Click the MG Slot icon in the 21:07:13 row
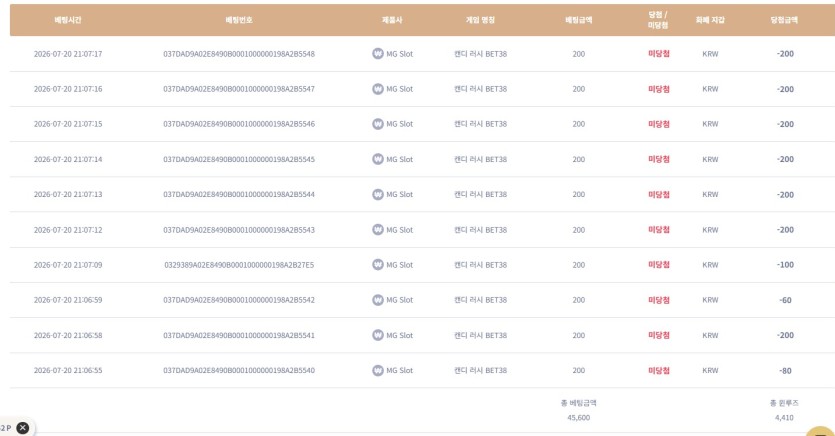The height and width of the screenshot is (436, 835). click(378, 194)
